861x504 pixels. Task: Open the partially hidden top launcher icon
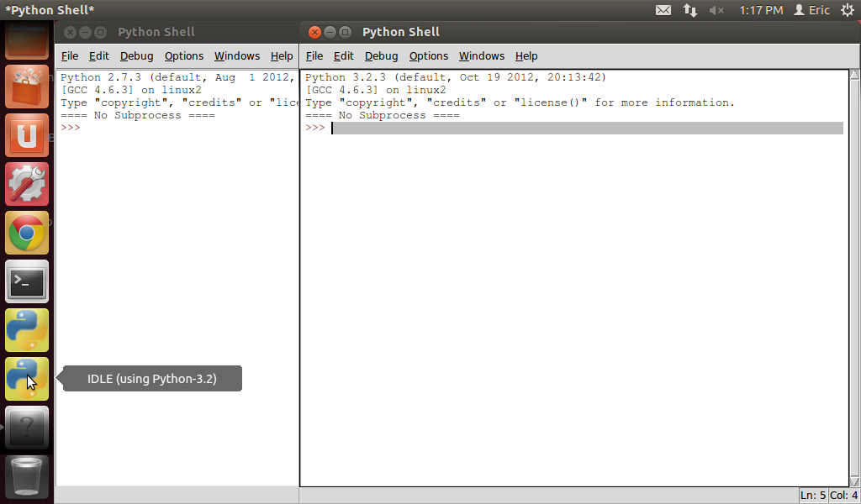(27, 40)
